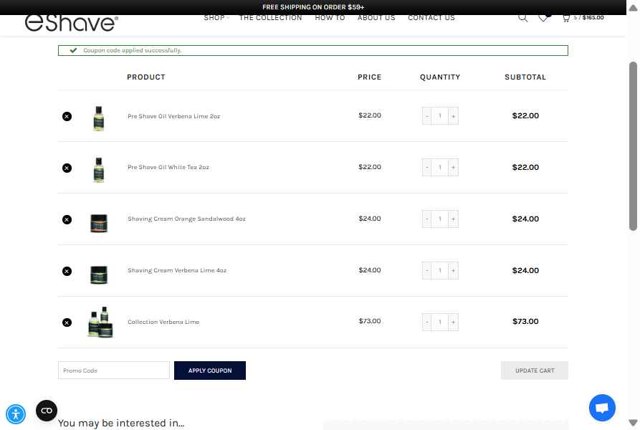Open the HOW TO menu item
Screen dimensions: 640x430
[330, 18]
